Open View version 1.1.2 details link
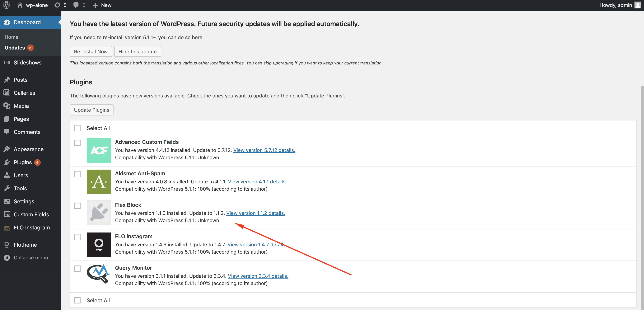 [x=255, y=213]
